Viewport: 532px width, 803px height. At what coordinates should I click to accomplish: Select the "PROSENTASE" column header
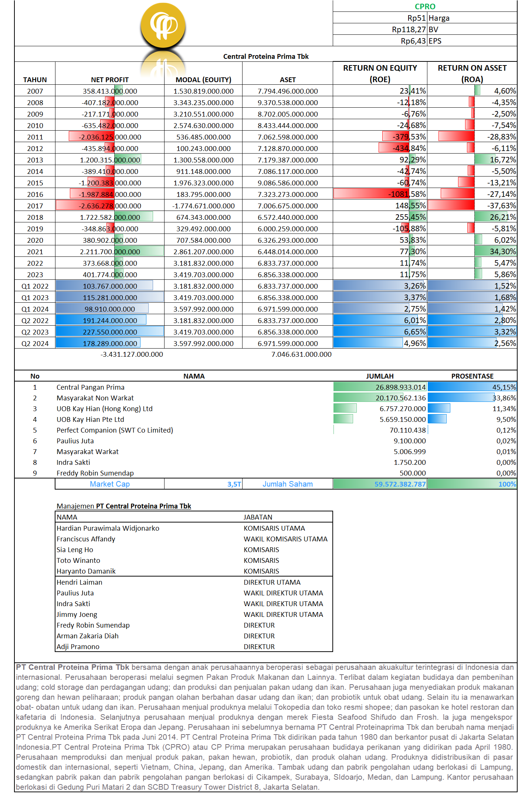click(x=472, y=376)
